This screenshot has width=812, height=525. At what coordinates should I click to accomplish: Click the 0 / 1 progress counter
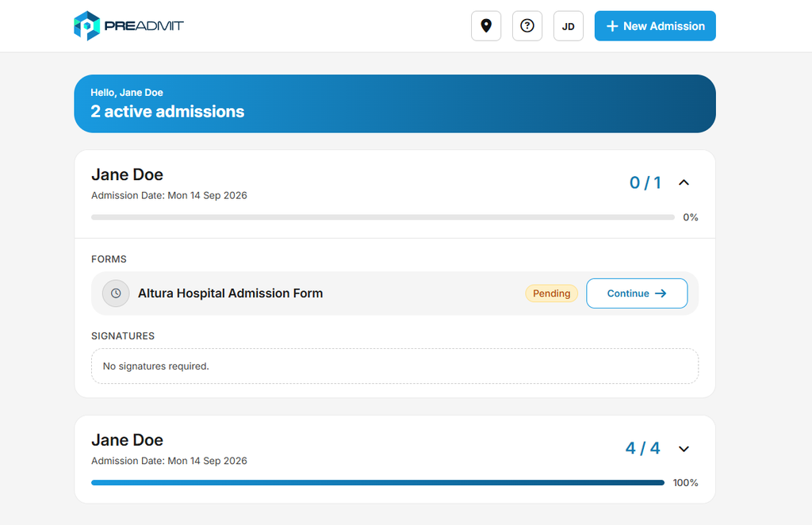tap(645, 182)
